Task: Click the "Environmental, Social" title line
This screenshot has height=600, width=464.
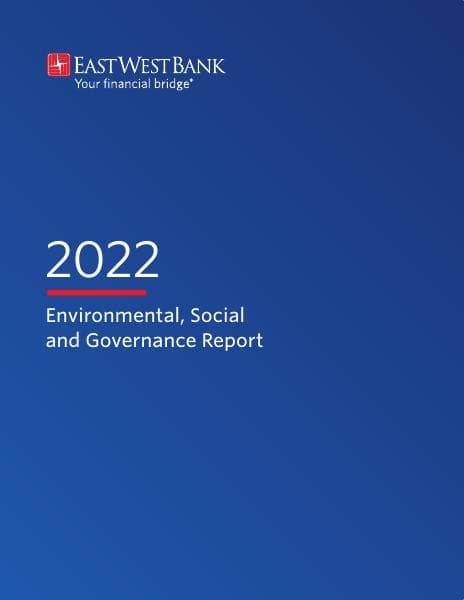Action: tap(145, 316)
